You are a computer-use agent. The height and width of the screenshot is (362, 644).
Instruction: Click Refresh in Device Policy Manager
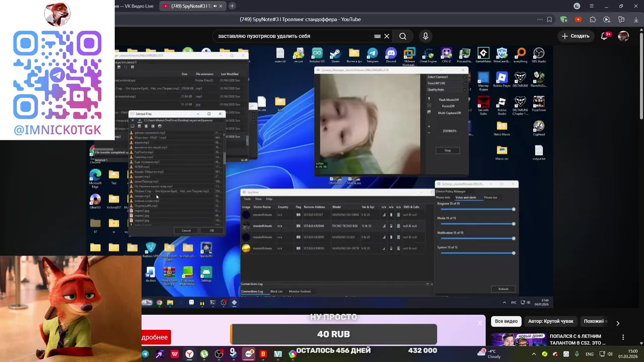(x=503, y=289)
